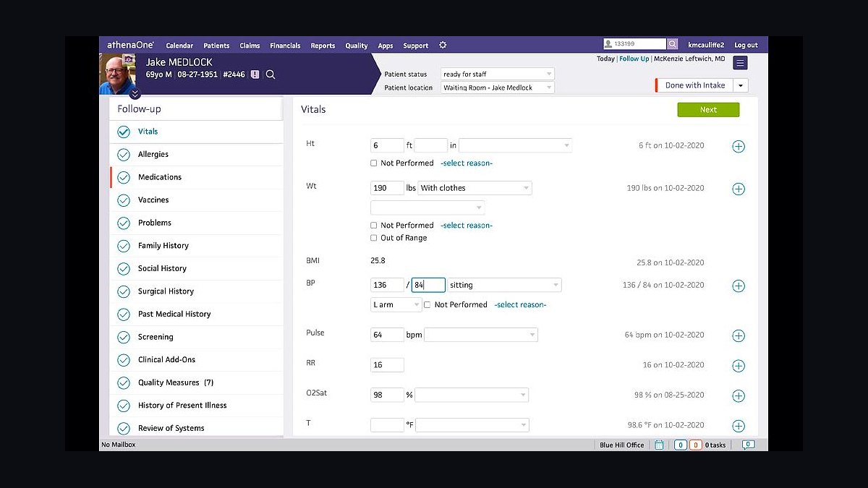
Task: Tick the Out of Range weight checkbox
Action: click(374, 238)
